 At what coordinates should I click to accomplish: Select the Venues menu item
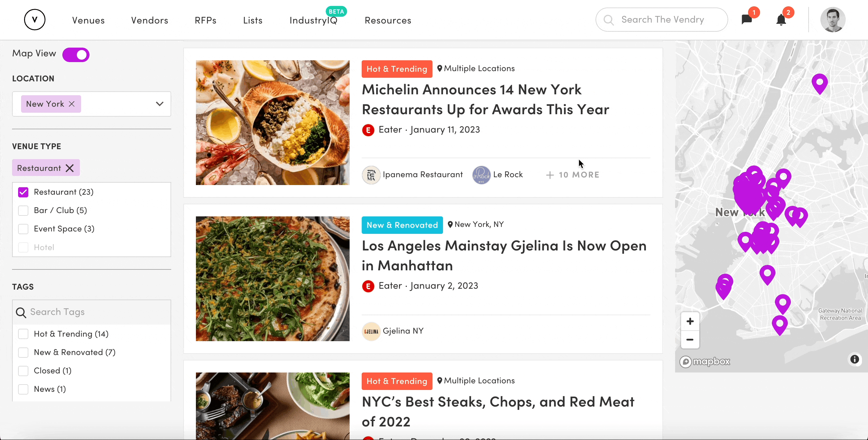click(x=89, y=20)
